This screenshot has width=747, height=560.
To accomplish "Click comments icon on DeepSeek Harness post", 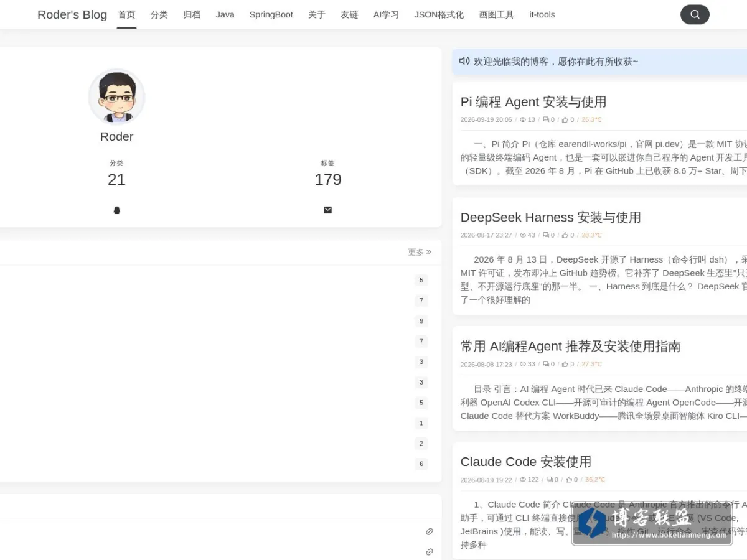I will [546, 235].
